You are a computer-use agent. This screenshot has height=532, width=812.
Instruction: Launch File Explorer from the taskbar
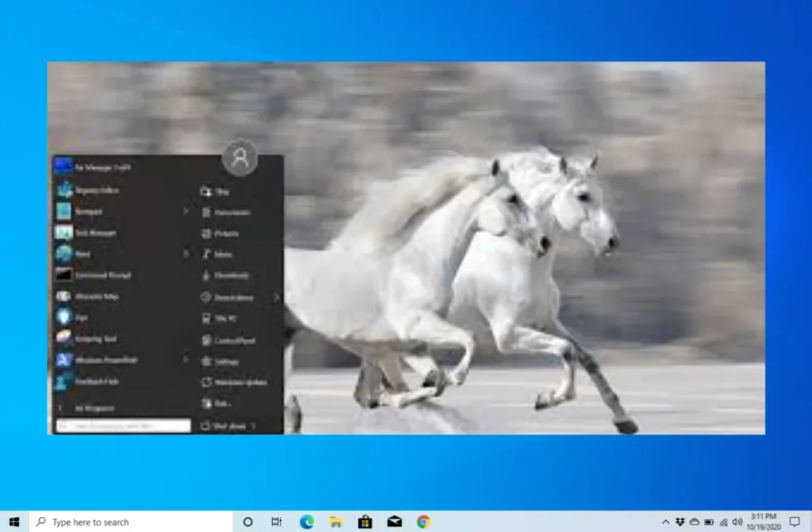336,522
